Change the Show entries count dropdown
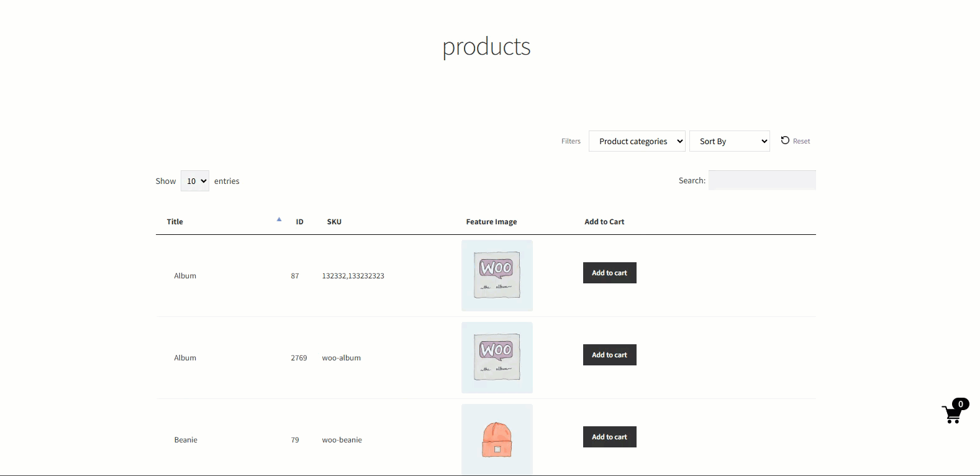 pos(194,181)
